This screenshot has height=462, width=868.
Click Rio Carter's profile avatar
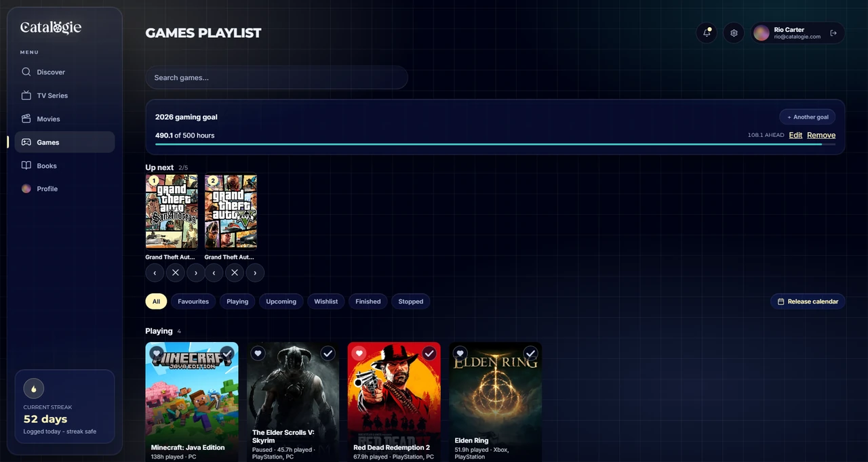pos(762,33)
